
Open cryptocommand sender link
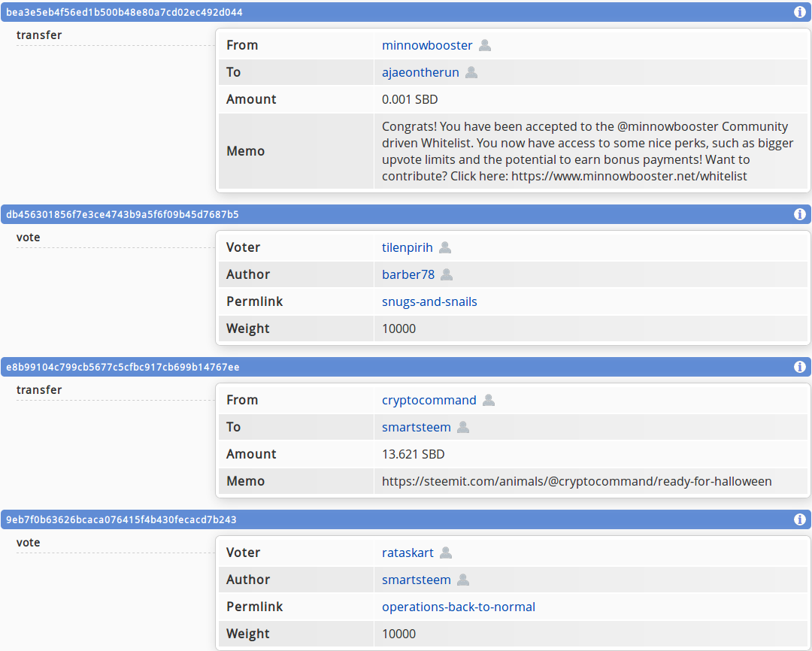(x=429, y=401)
